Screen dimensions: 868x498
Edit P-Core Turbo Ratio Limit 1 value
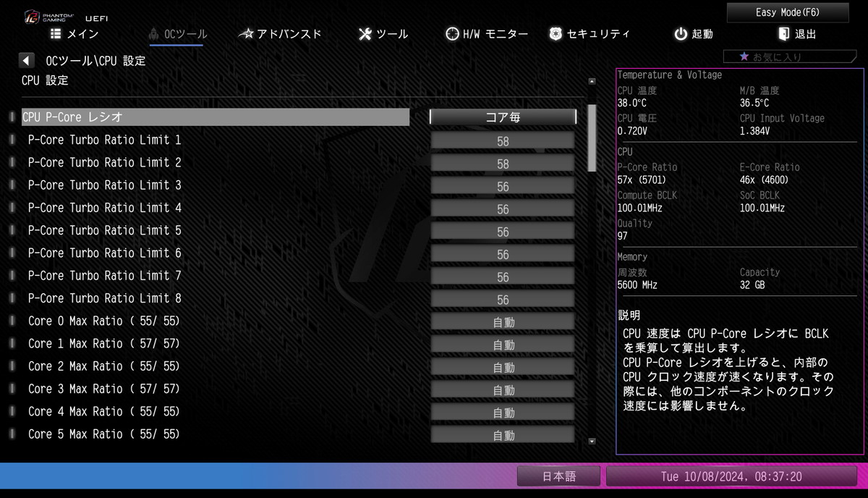503,141
